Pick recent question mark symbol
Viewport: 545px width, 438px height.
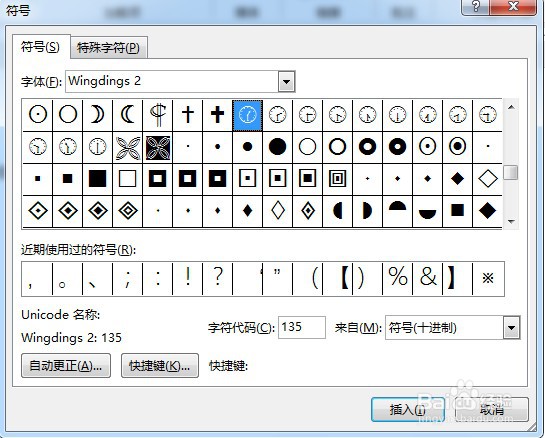coord(218,277)
